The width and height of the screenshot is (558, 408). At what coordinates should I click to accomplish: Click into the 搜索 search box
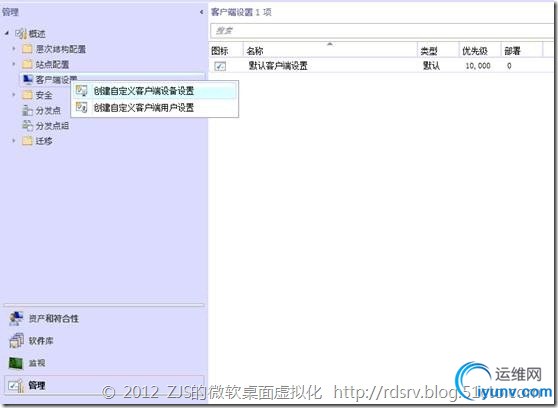[x=382, y=31]
